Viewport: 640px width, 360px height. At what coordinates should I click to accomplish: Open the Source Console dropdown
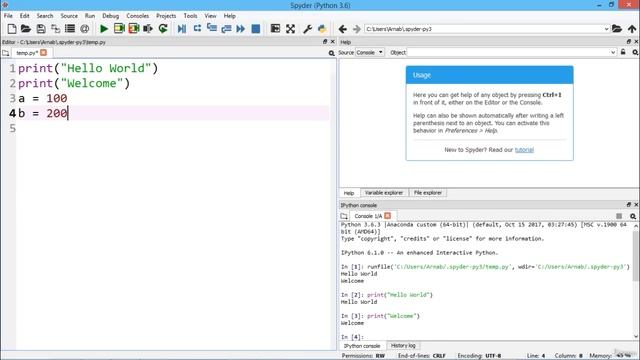coord(369,52)
